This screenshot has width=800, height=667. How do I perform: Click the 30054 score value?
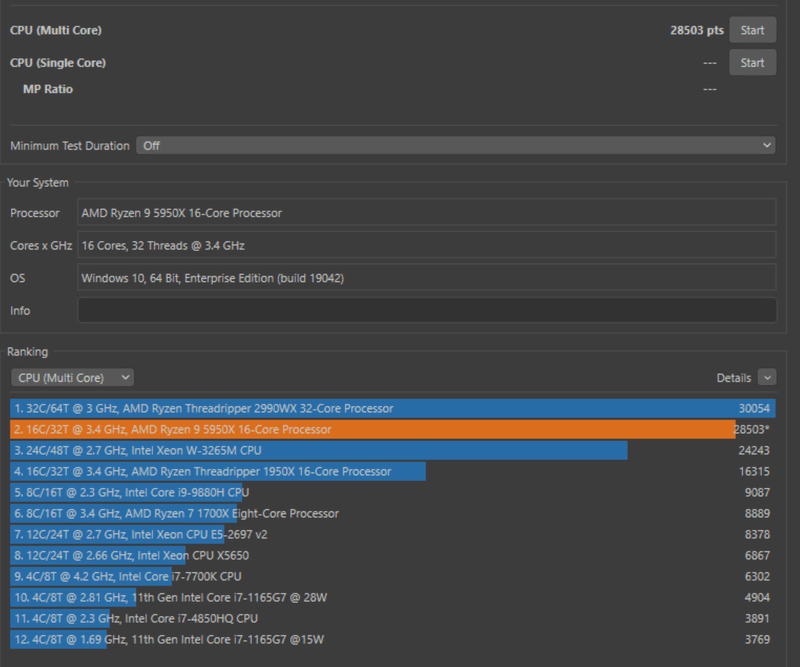[x=754, y=408]
